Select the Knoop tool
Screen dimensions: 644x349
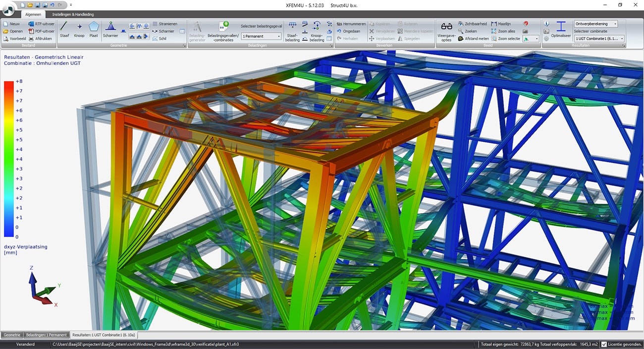pos(79,31)
